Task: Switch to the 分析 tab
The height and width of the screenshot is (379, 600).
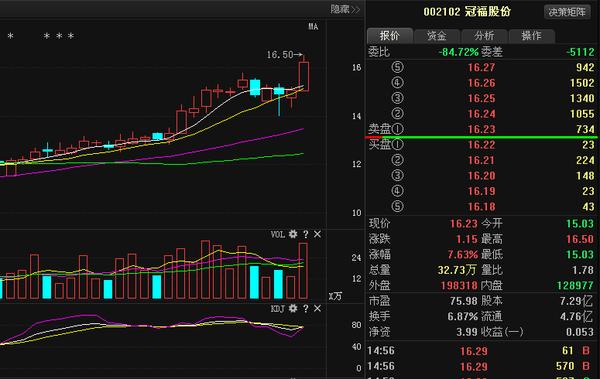Action: coord(484,36)
